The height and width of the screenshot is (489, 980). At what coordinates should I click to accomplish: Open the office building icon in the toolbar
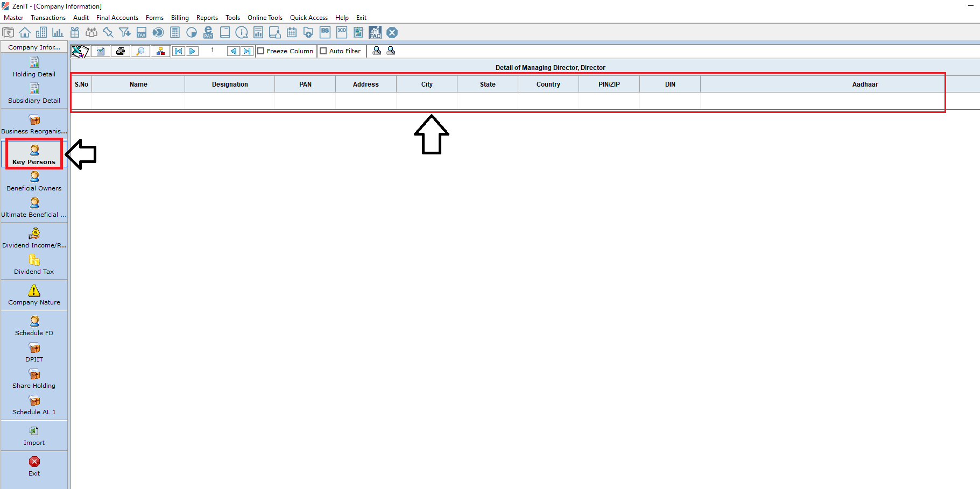[x=41, y=33]
